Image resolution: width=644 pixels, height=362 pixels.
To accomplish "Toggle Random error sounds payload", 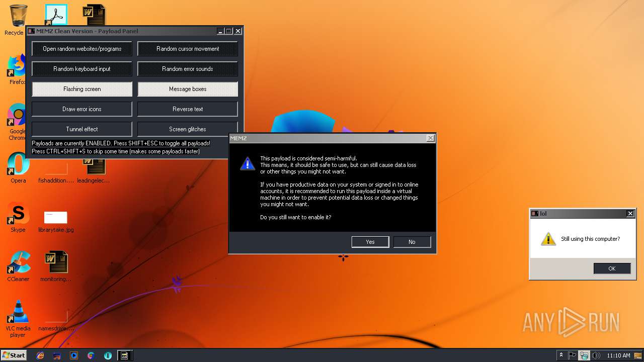I will click(188, 69).
